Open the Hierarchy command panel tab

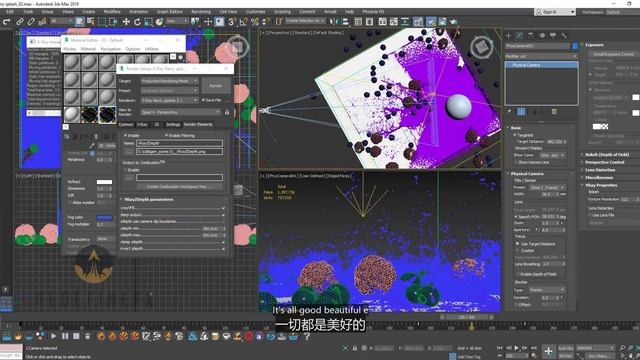point(531,36)
